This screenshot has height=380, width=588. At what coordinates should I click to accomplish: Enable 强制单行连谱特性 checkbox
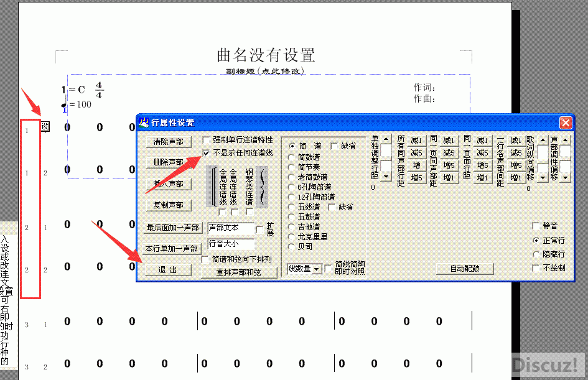[x=205, y=140]
